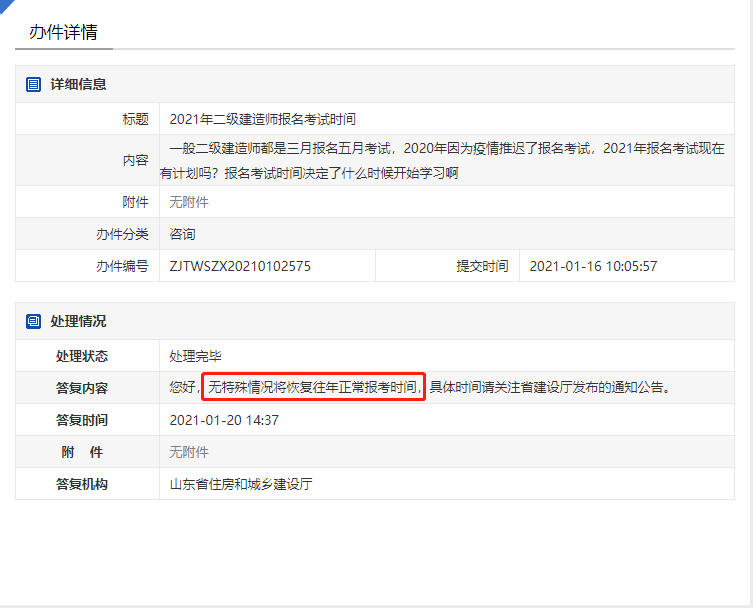753x608 pixels.
Task: Click the 答复内容 label
Action: coord(82,388)
